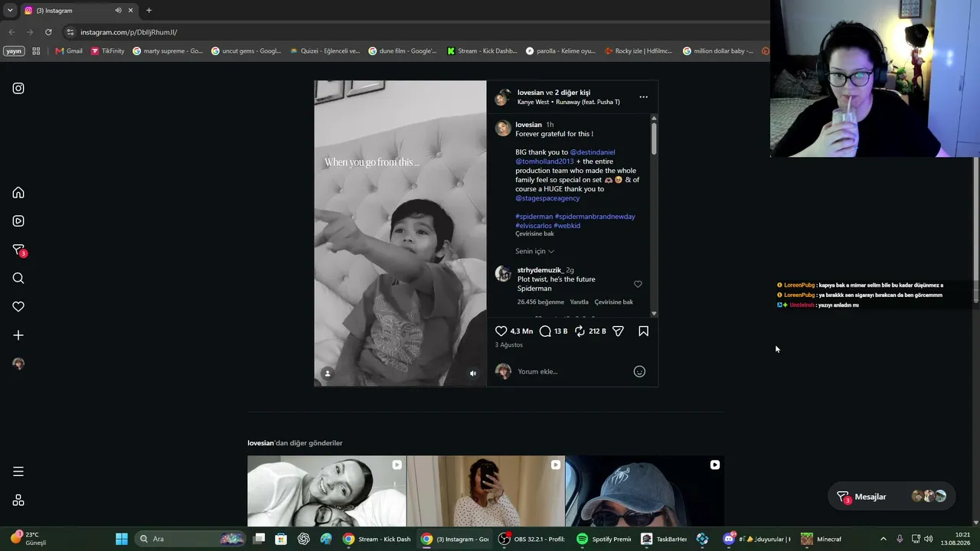This screenshot has width=980, height=551.
Task: Open the Gmail bookmark
Action: coord(69,51)
